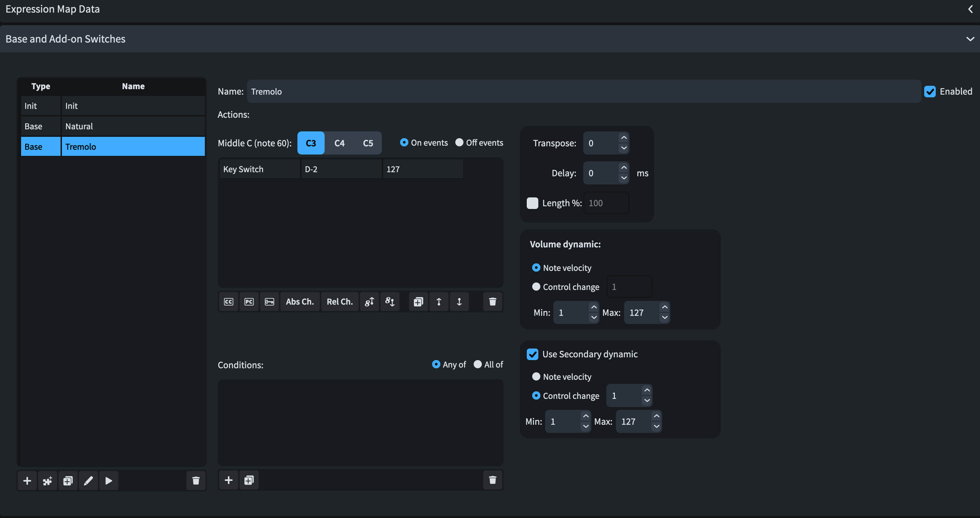Click the Abs Ch. button

(300, 302)
